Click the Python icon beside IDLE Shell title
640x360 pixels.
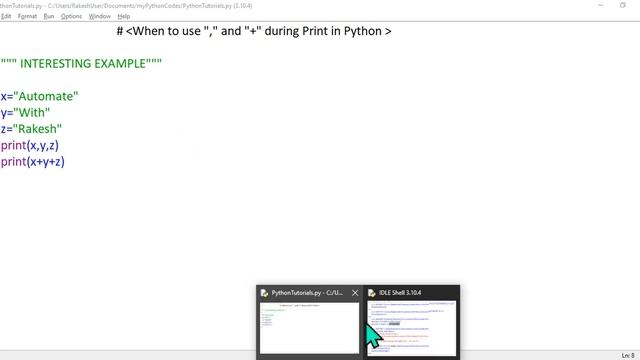pos(371,293)
